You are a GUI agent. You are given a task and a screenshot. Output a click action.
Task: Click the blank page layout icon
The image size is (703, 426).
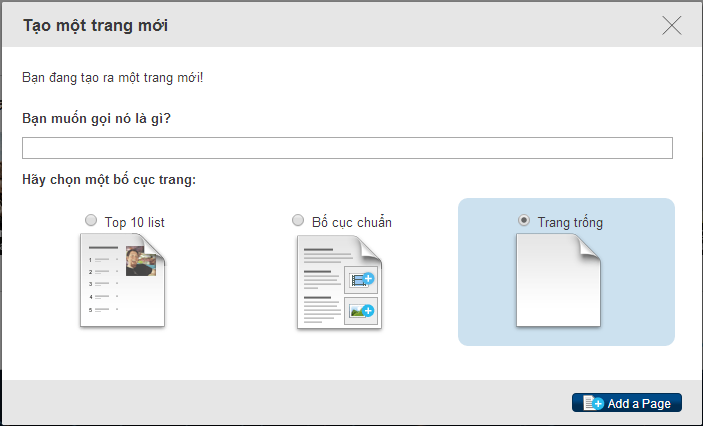pos(557,282)
